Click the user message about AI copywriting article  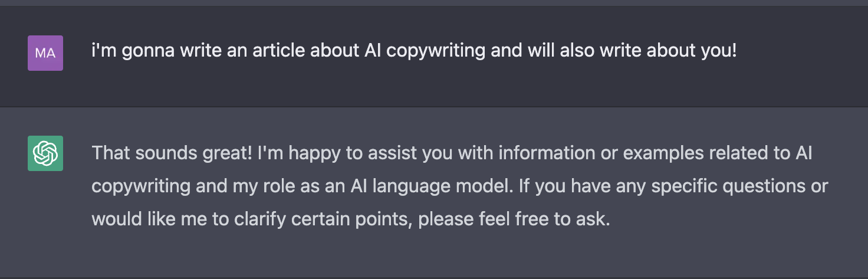point(413,51)
